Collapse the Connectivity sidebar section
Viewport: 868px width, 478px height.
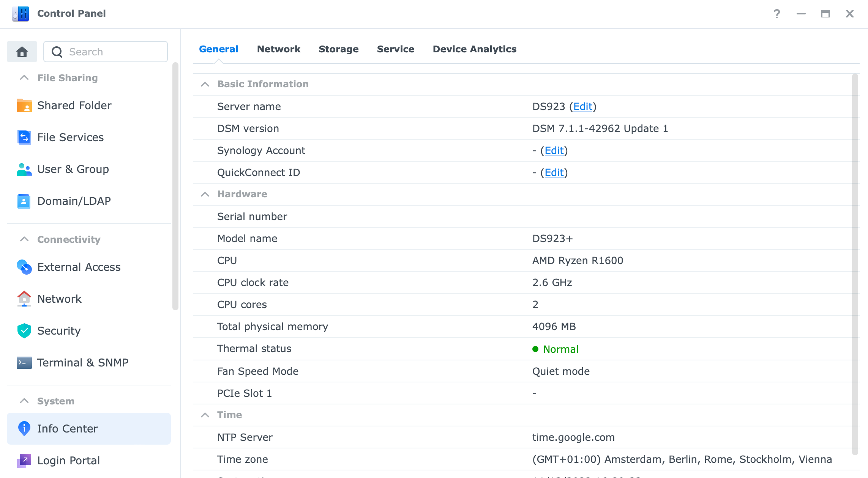coord(24,239)
